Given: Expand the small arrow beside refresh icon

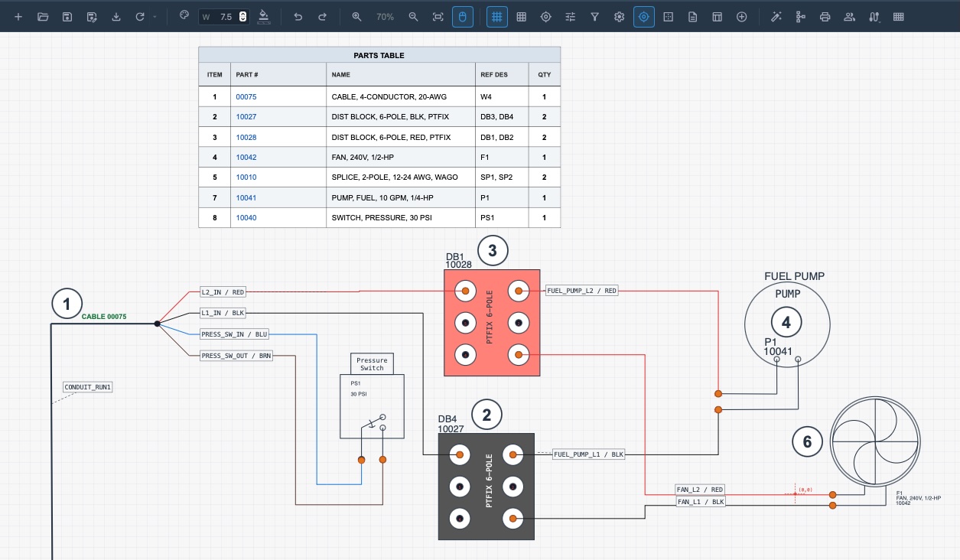Looking at the screenshot, I should click(x=155, y=17).
